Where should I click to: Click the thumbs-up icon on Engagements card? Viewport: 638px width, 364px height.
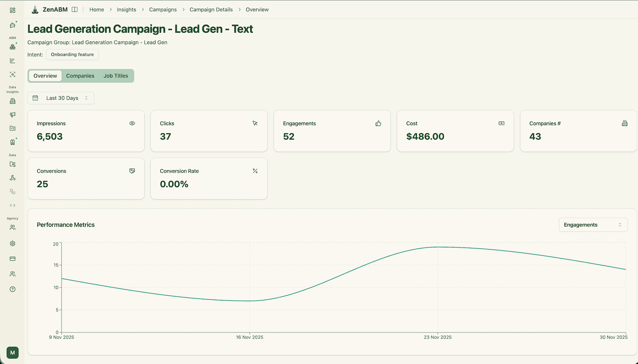pyautogui.click(x=378, y=124)
